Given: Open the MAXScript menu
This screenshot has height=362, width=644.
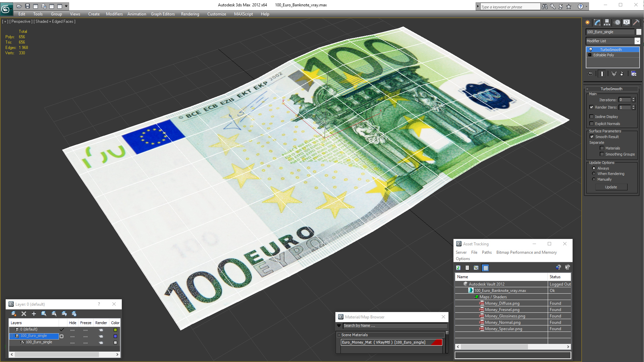Looking at the screenshot, I should tap(244, 14).
